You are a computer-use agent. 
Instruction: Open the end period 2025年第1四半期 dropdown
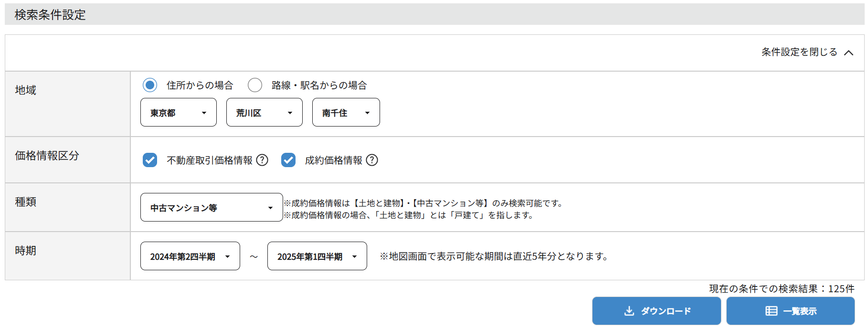(317, 256)
